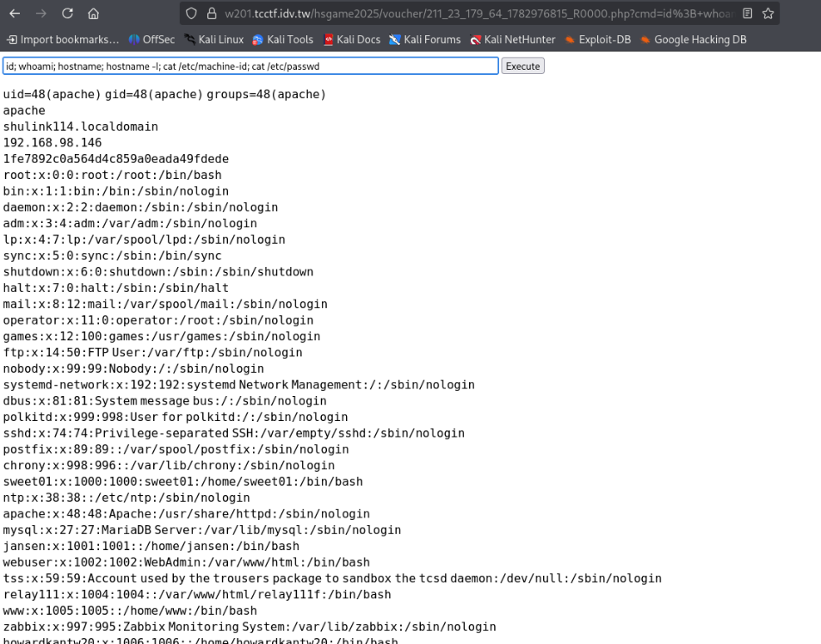Open the Import bookmarks item
The width and height of the screenshot is (821, 644).
[x=63, y=40]
